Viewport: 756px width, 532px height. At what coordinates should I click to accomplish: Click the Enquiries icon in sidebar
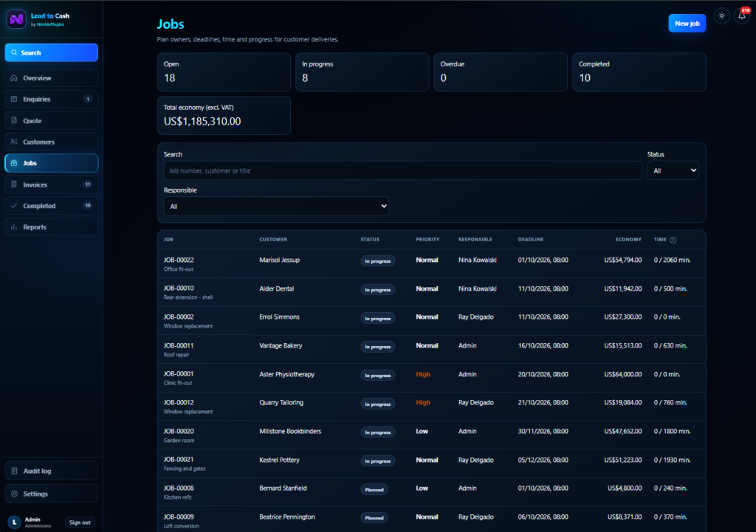14,100
